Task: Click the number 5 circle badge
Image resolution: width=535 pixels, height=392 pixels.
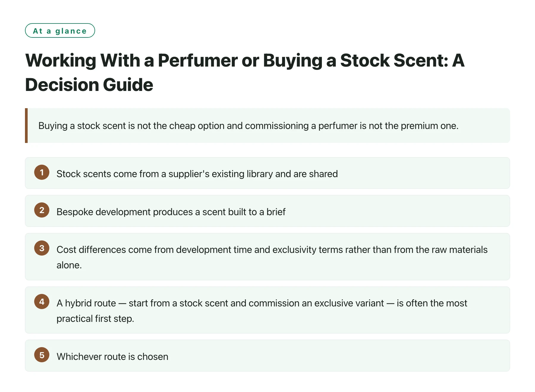Action: click(42, 355)
